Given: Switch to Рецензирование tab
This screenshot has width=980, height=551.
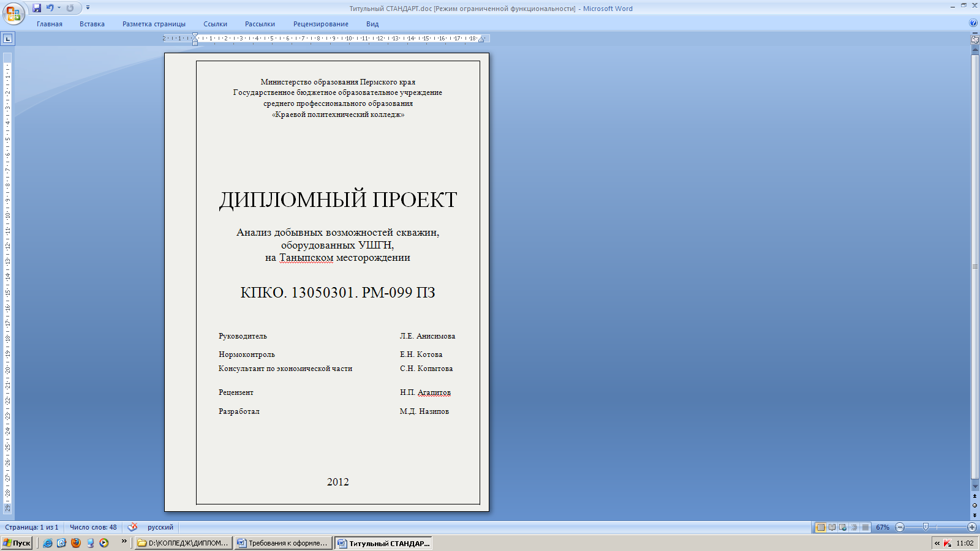Looking at the screenshot, I should click(320, 24).
